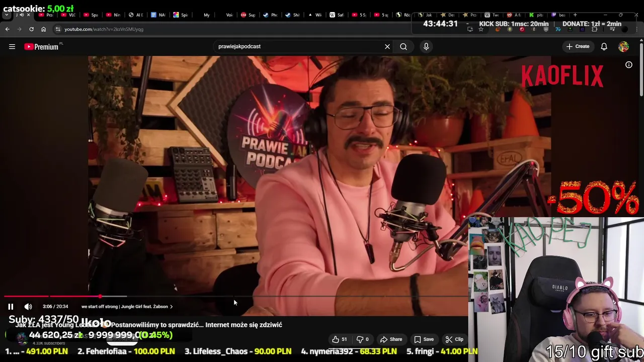The width and height of the screenshot is (644, 362).
Task: Switch to the Steam Phc tab
Action: (270, 15)
